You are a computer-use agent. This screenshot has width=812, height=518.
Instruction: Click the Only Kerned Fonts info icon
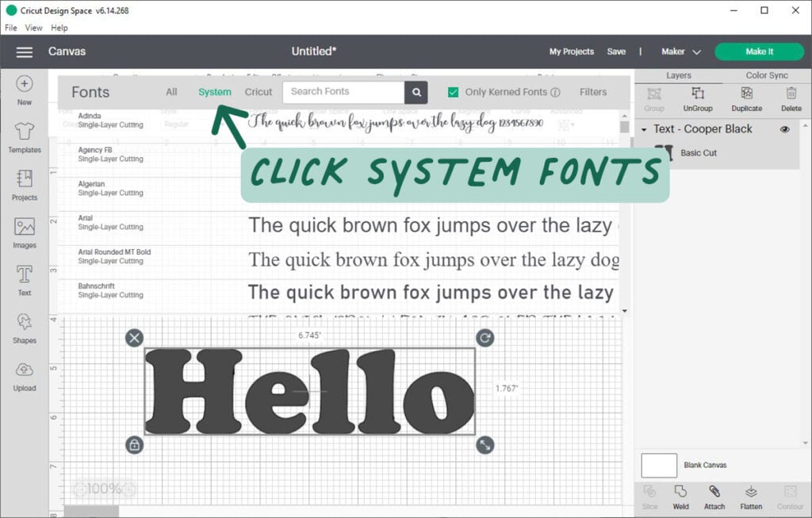click(555, 92)
